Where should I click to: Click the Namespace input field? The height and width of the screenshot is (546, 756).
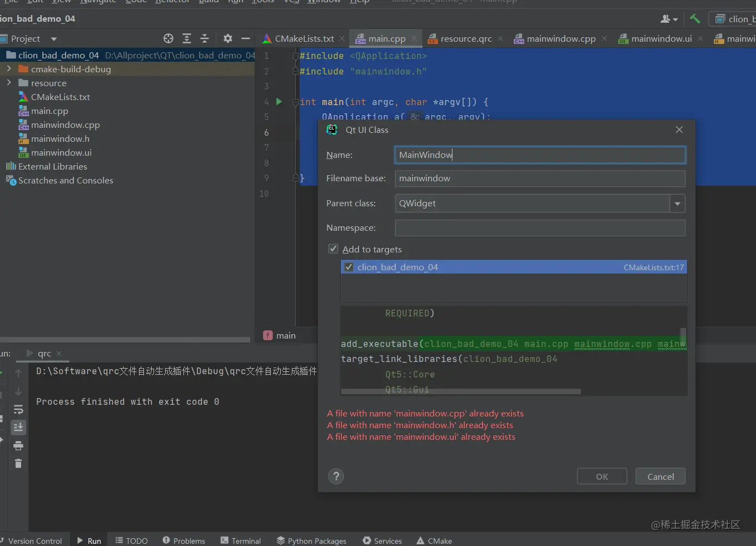coord(540,228)
